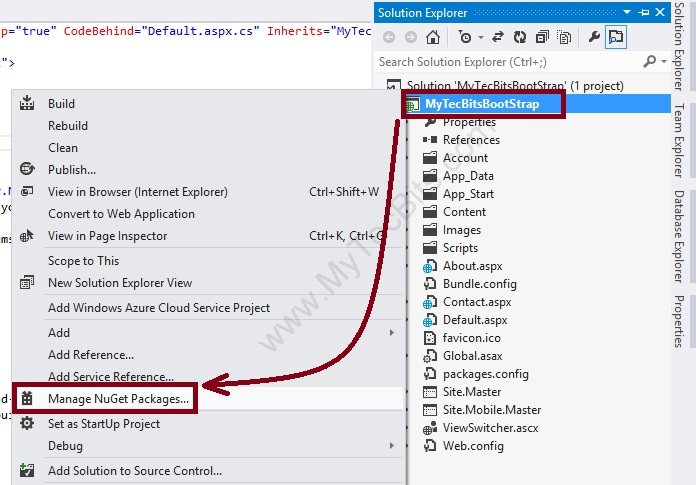Click the magnifier search icon
Viewport: 696px width, 485px height.
649,61
